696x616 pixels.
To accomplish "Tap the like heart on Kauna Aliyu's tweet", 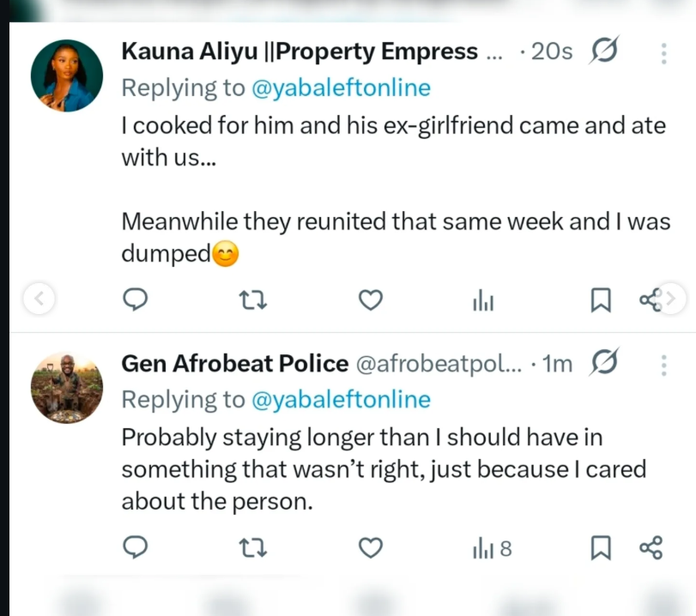I will point(370,299).
